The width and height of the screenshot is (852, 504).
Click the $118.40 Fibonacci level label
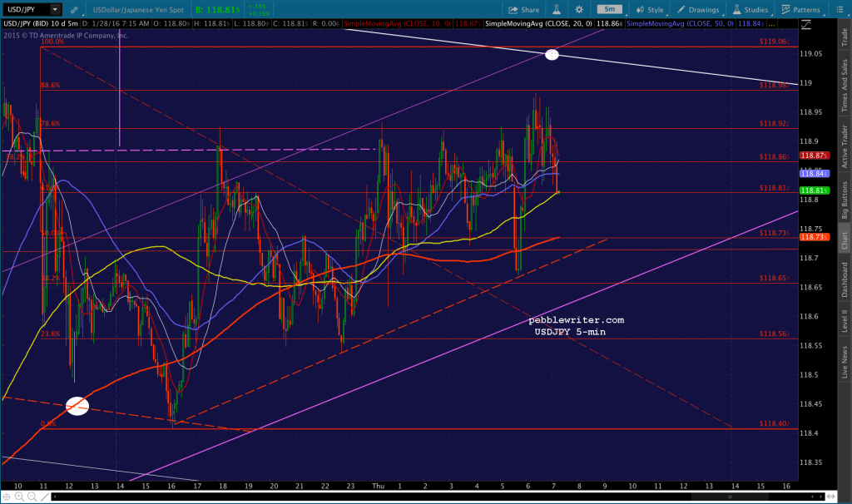click(775, 423)
